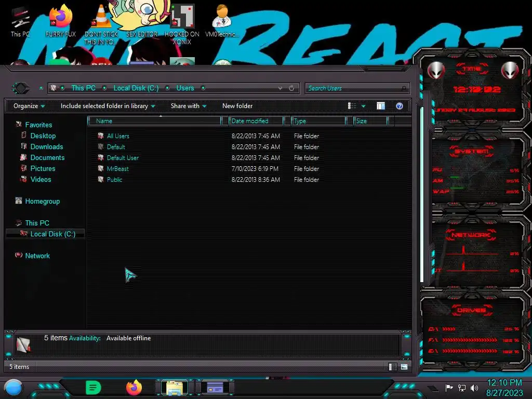The width and height of the screenshot is (532, 399).
Task: Open the Action Center flag tray icon
Action: [x=449, y=388]
